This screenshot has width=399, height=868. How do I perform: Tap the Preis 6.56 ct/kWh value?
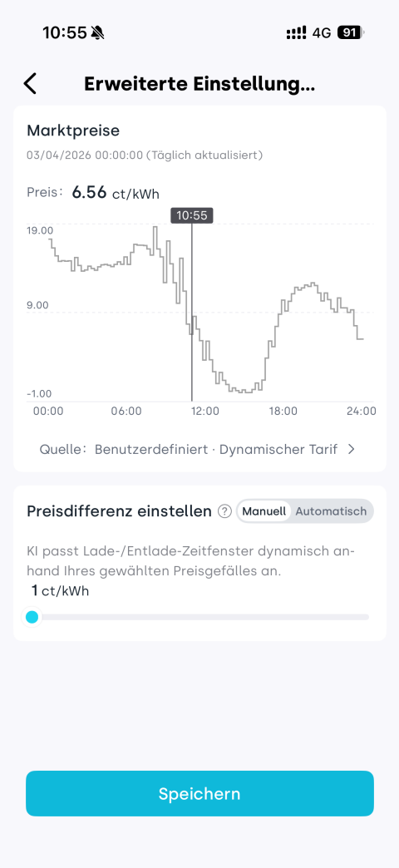(116, 193)
